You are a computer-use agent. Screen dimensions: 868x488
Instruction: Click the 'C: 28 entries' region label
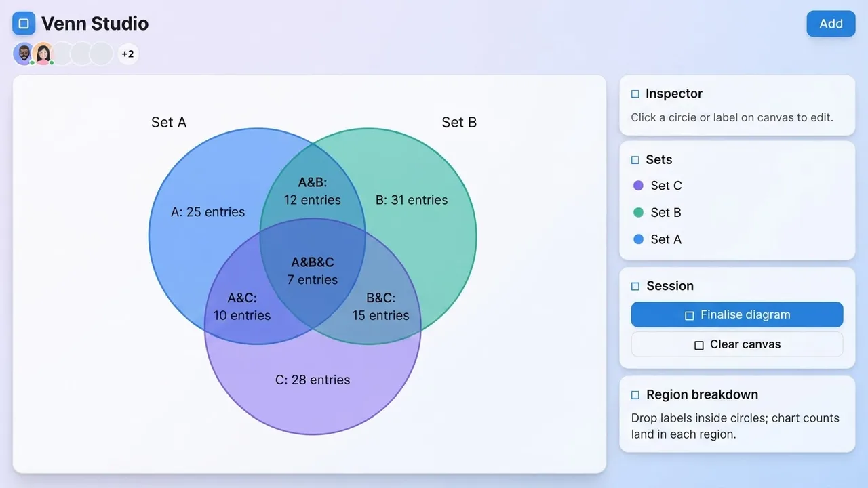pyautogui.click(x=313, y=380)
